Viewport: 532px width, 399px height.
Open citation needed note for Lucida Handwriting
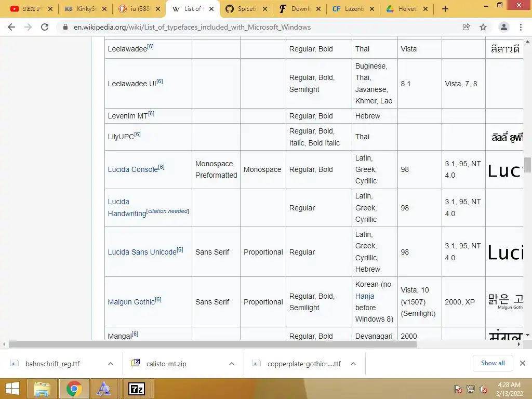tap(168, 211)
